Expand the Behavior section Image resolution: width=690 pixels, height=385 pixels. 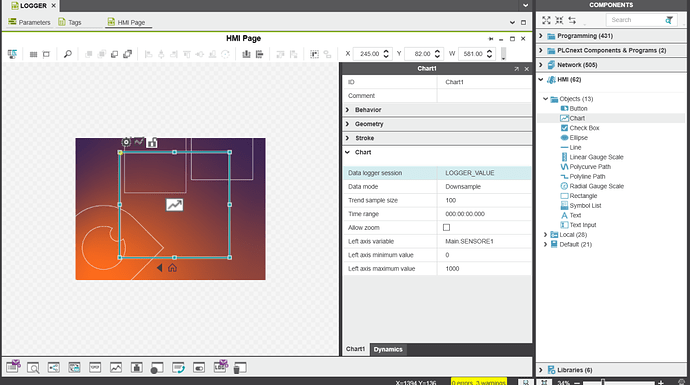[x=347, y=110]
